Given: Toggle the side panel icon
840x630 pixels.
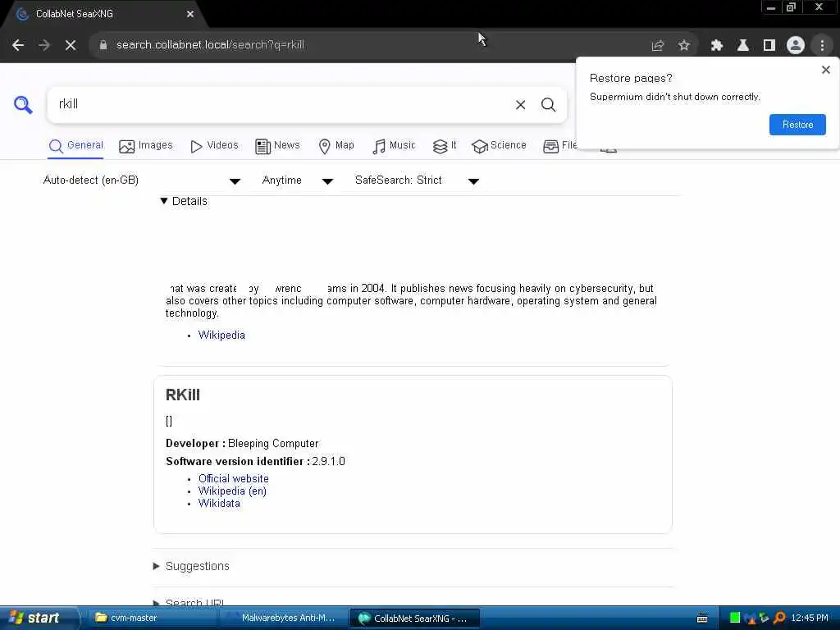Looking at the screenshot, I should point(769,46).
